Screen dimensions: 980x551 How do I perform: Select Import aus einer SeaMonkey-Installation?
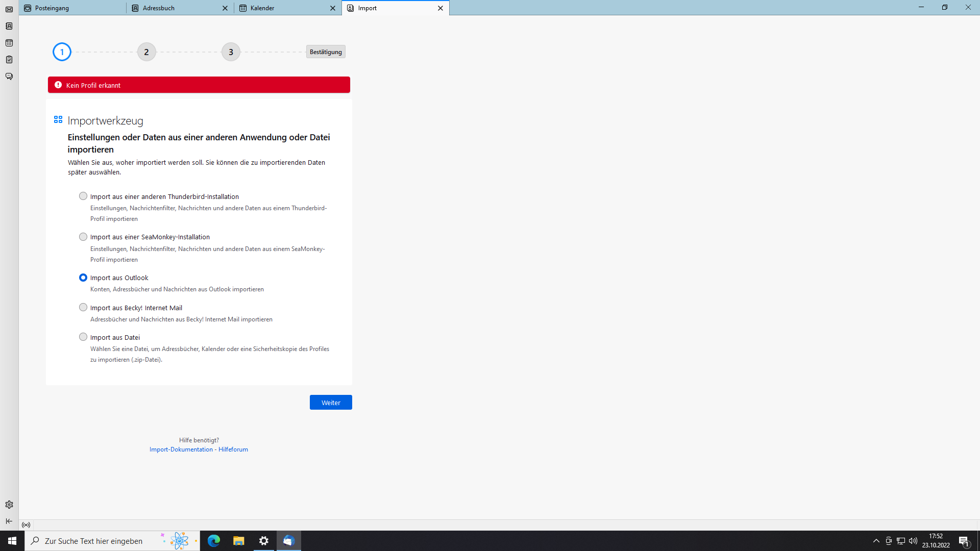pos(83,237)
